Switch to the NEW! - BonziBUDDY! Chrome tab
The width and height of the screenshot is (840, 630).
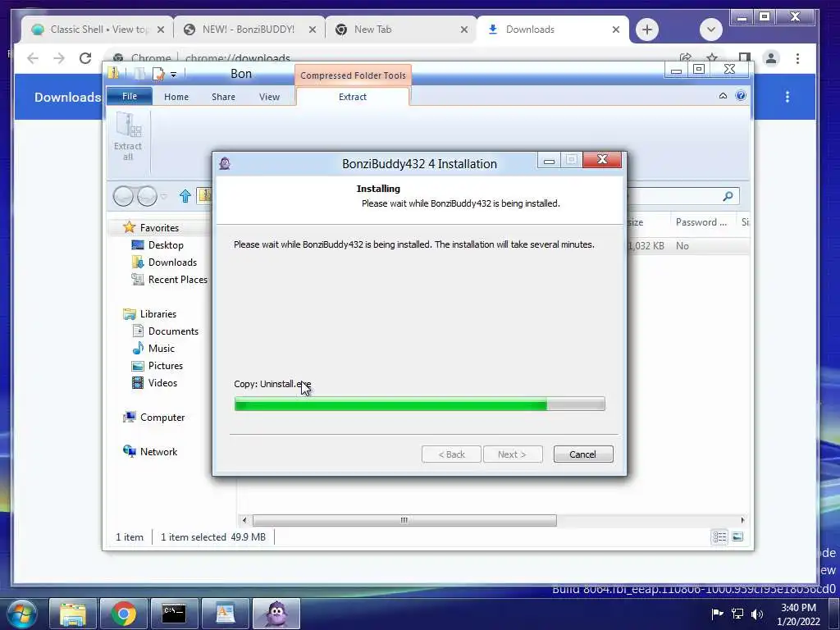pos(248,30)
